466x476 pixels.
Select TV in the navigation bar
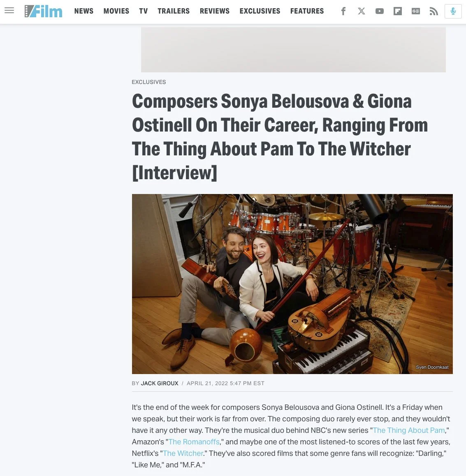(x=144, y=11)
